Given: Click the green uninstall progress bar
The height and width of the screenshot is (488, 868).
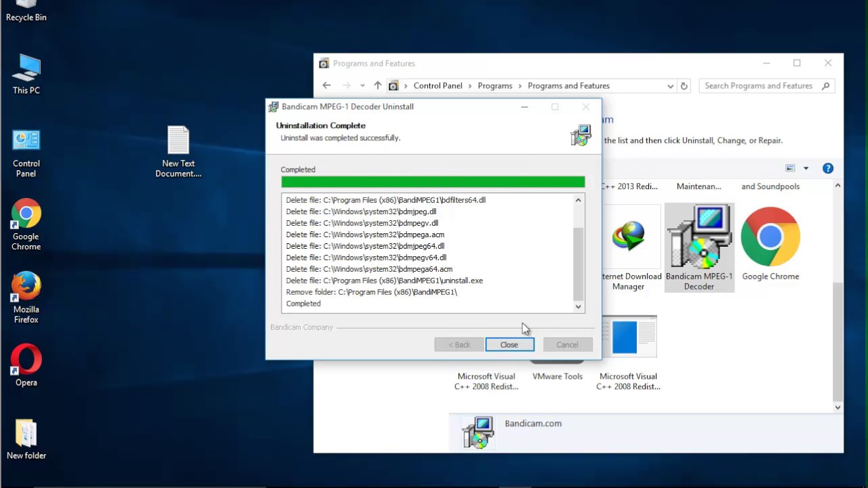Looking at the screenshot, I should tap(433, 182).
